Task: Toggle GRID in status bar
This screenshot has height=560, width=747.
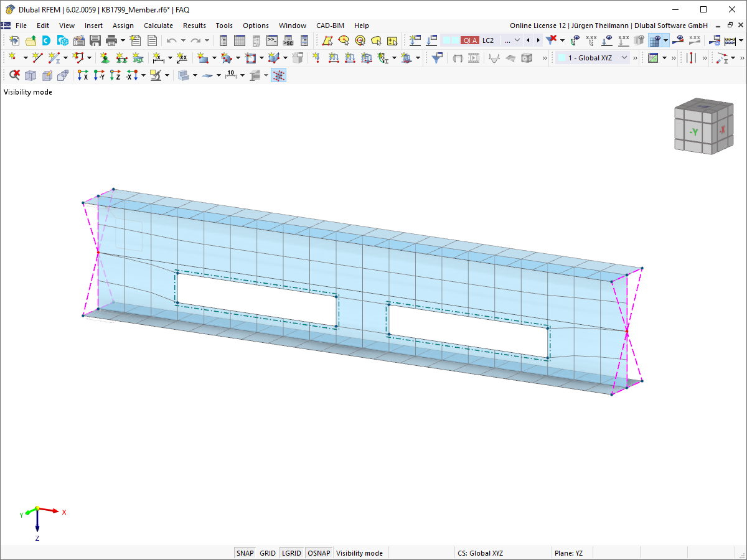Action: [268, 553]
